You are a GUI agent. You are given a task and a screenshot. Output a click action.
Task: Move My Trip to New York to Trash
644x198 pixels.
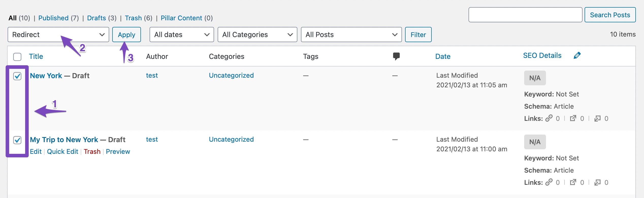pos(92,152)
